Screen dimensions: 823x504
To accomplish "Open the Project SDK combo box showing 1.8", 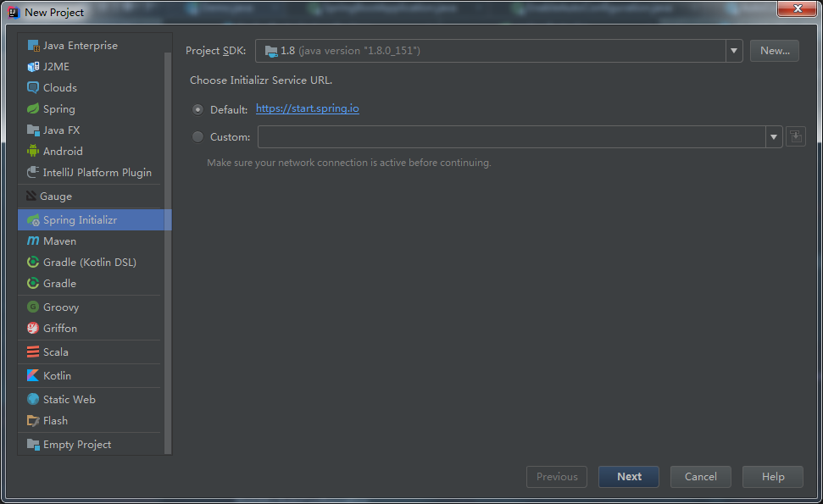I will (x=498, y=51).
